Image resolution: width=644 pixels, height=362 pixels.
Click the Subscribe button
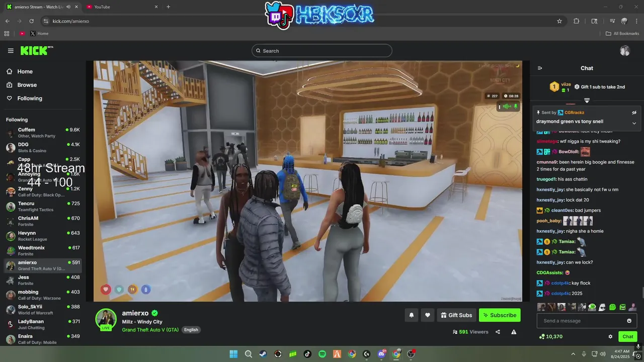500,315
